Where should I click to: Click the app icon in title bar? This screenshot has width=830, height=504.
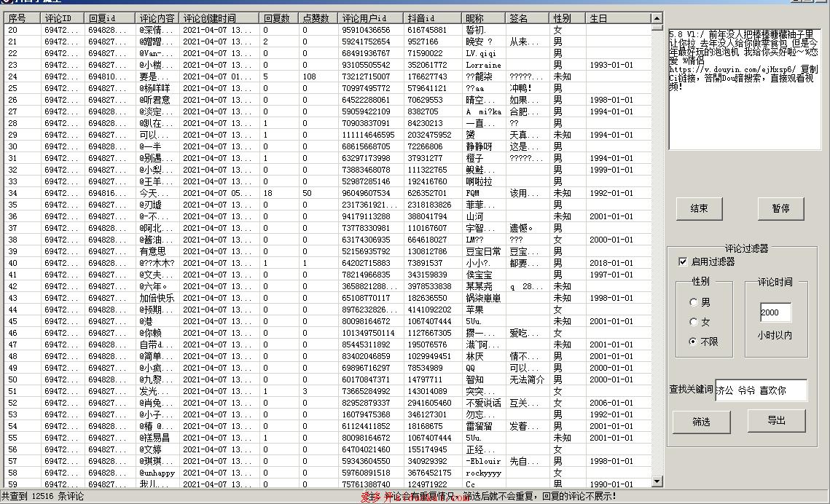(5, 2)
